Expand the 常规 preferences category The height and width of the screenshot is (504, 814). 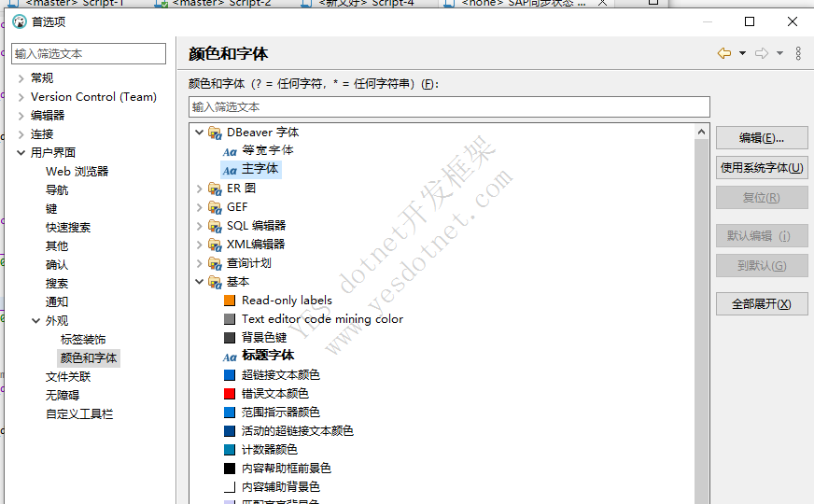tap(21, 78)
